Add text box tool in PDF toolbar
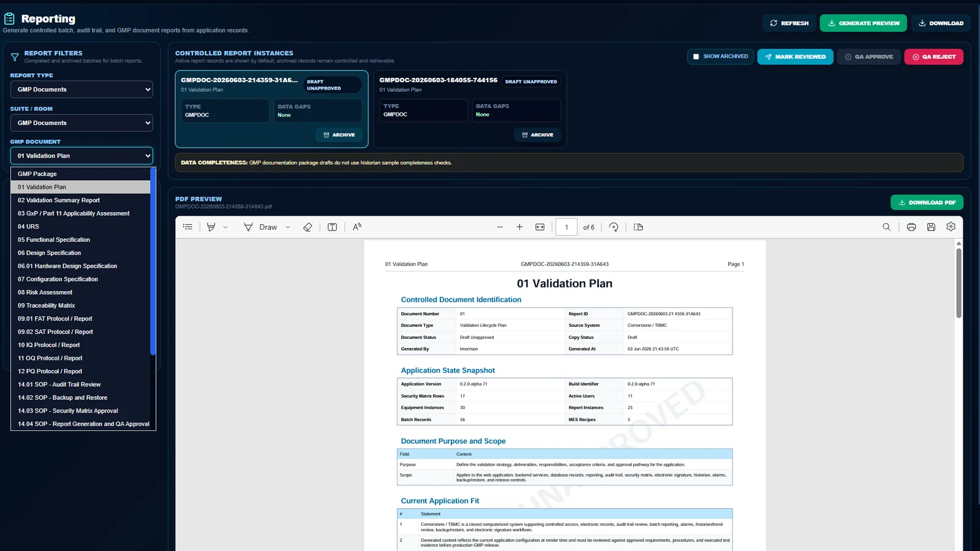This screenshot has height=551, width=980. [x=332, y=227]
